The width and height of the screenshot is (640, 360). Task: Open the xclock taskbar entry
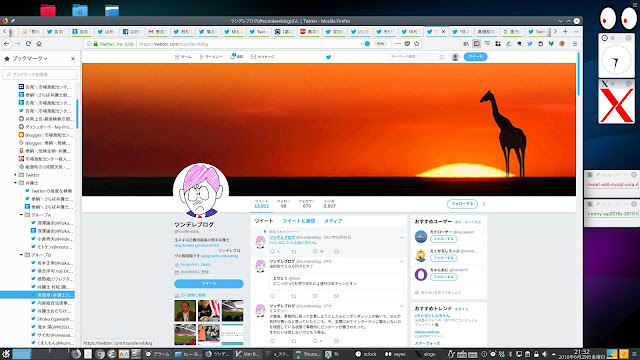tap(366, 354)
